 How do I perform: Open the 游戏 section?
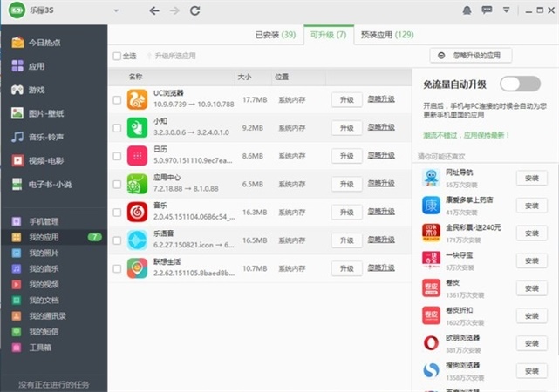(x=28, y=90)
